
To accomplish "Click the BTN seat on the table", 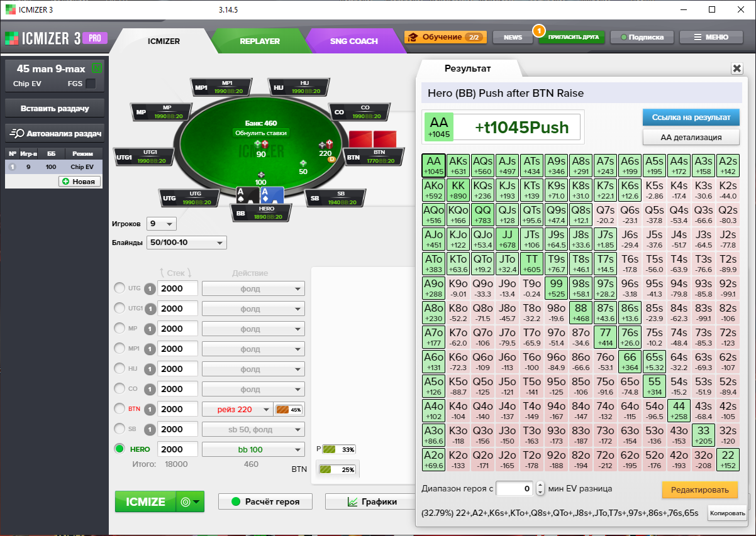I will point(374,156).
